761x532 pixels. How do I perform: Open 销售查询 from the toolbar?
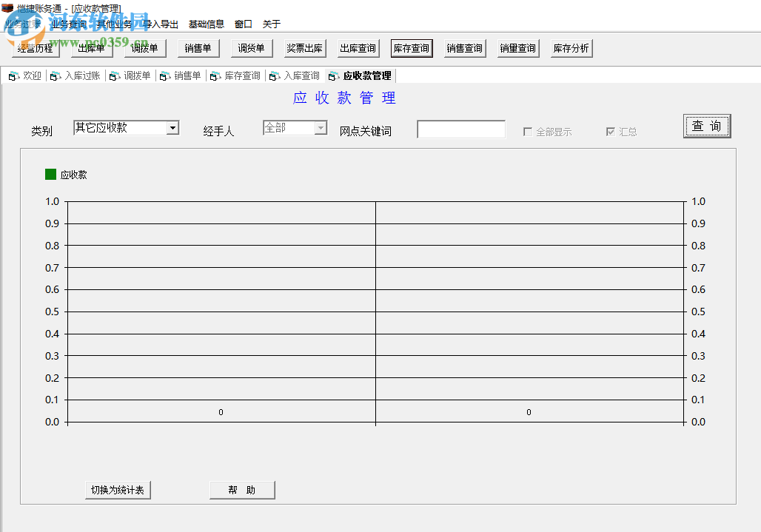[465, 49]
